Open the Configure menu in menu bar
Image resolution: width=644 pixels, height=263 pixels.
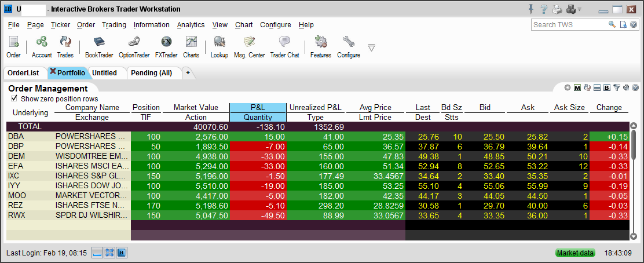click(275, 25)
